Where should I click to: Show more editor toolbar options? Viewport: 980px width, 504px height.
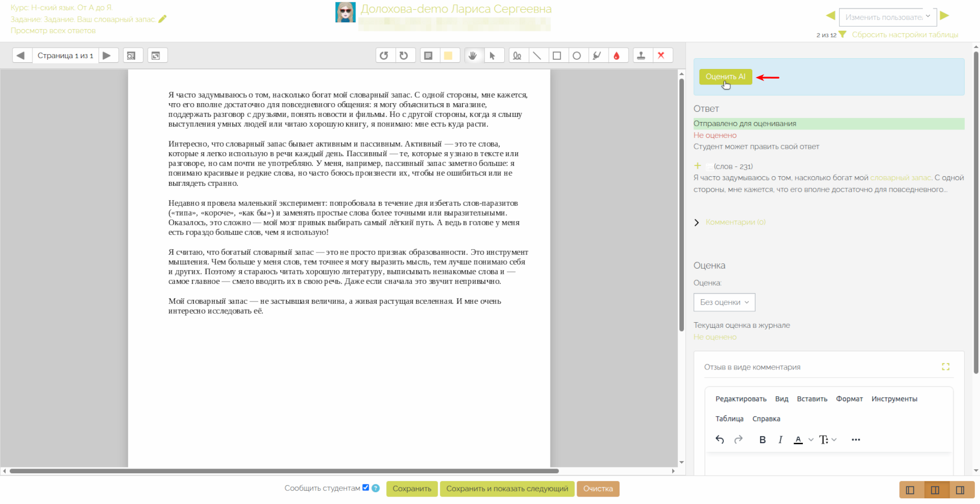point(856,440)
